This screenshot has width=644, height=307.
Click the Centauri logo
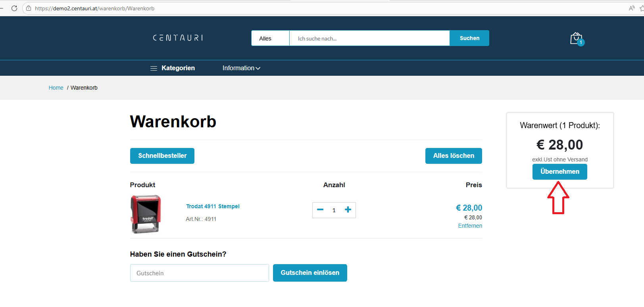coord(178,38)
